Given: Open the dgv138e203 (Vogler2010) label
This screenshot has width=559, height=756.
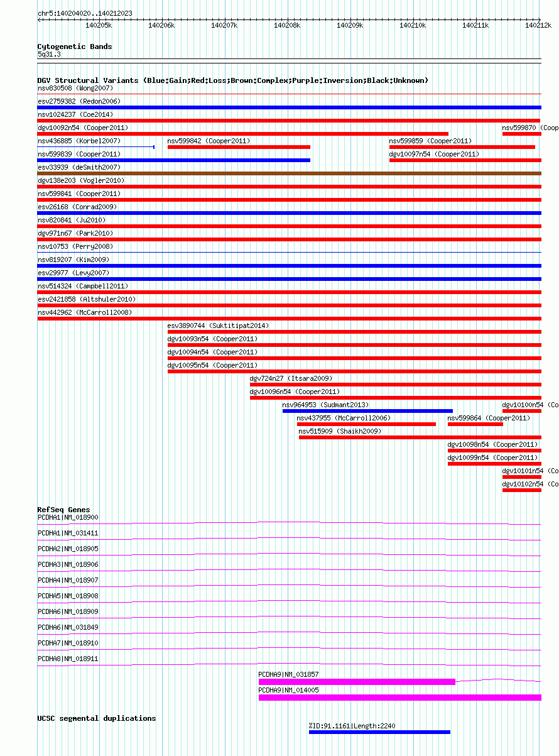Looking at the screenshot, I should [81, 180].
